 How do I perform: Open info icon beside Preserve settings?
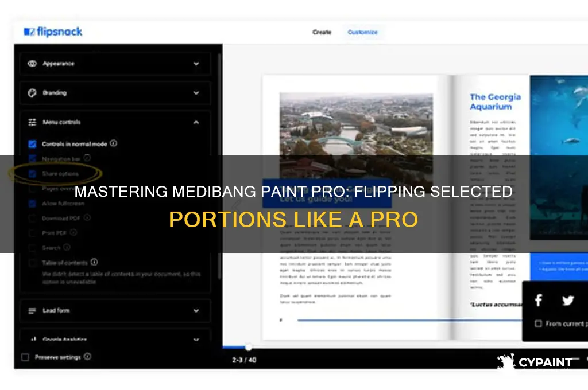point(87,356)
